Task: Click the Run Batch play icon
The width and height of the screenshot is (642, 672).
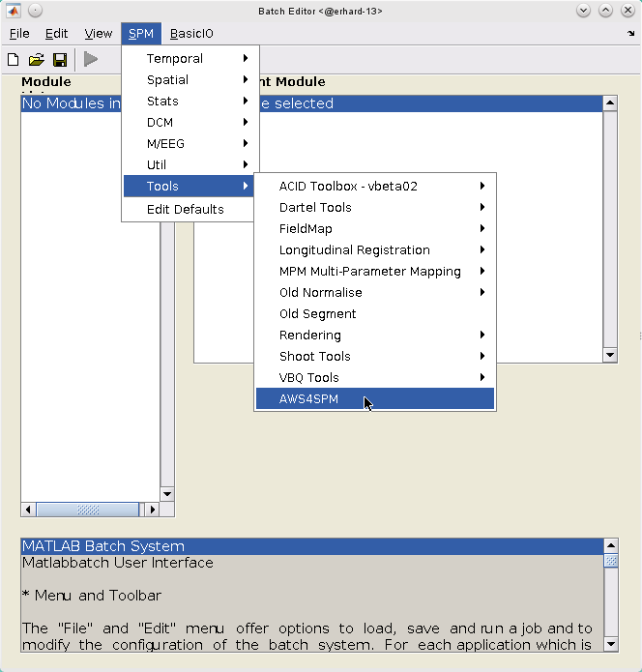Action: point(91,59)
